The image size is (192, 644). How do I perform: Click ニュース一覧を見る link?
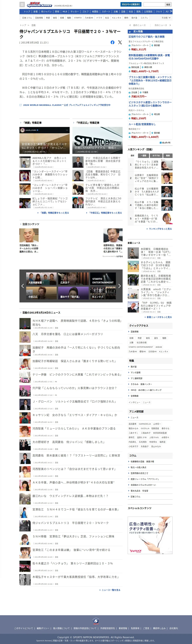coord(111,590)
